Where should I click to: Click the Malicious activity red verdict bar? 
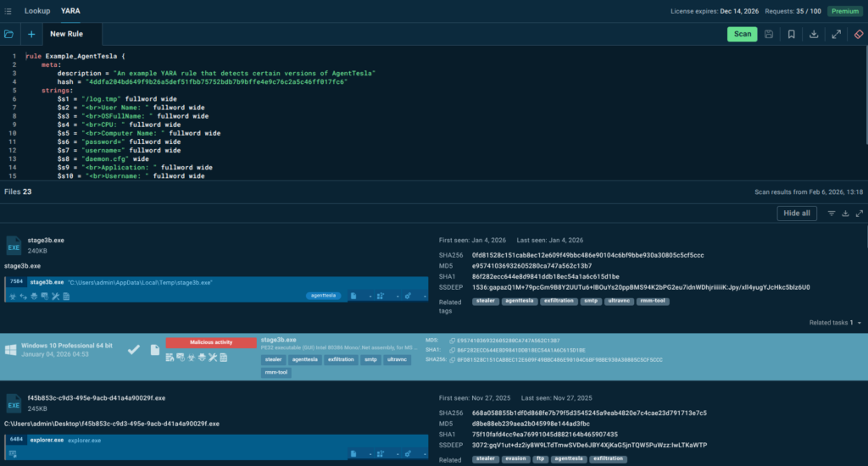pos(210,342)
